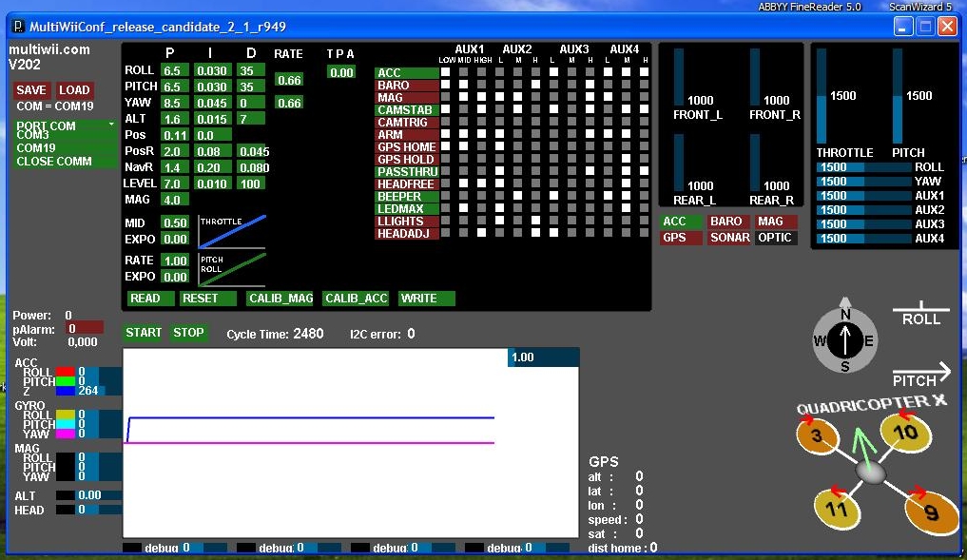Toggle the ACC ROLL red graph swatch

pos(65,372)
